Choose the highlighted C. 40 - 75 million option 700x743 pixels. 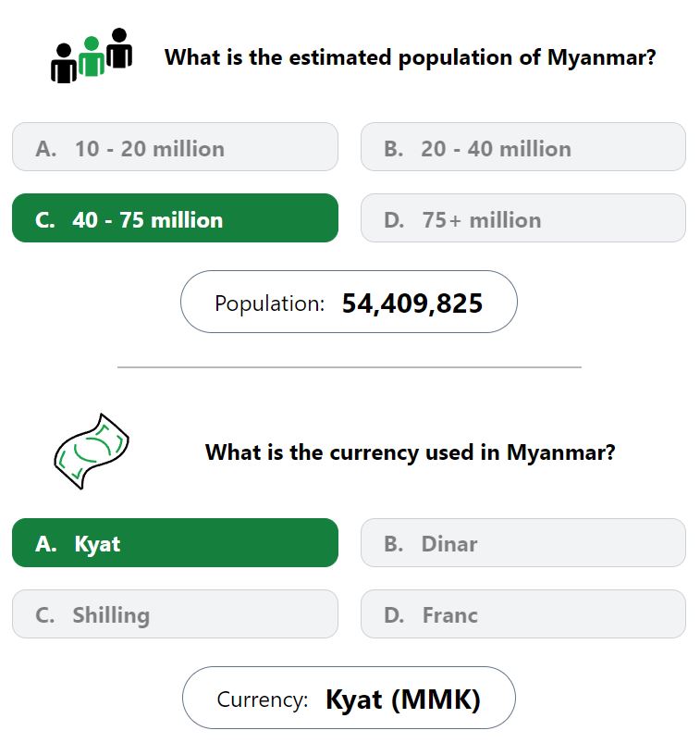pos(176,218)
